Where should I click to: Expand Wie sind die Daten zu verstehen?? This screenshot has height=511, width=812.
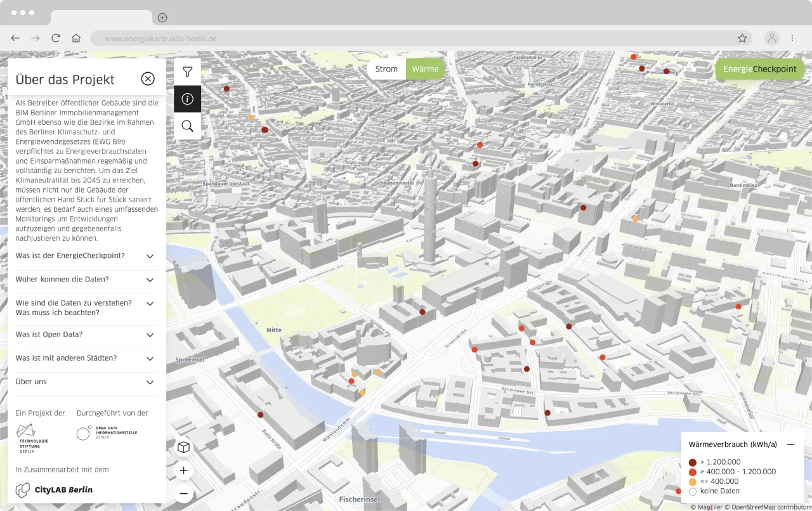click(87, 307)
